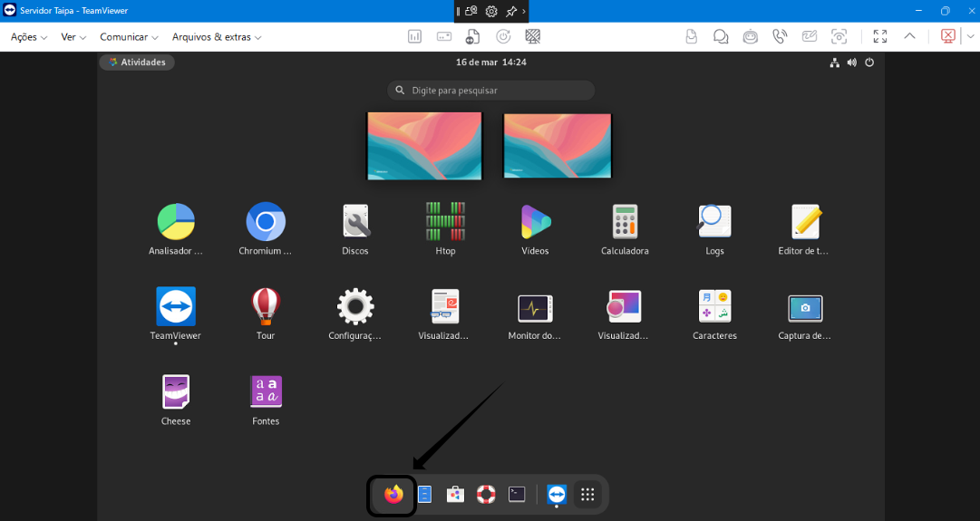The height and width of the screenshot is (521, 980).
Task: Open the Editor de texto app
Action: [805, 221]
